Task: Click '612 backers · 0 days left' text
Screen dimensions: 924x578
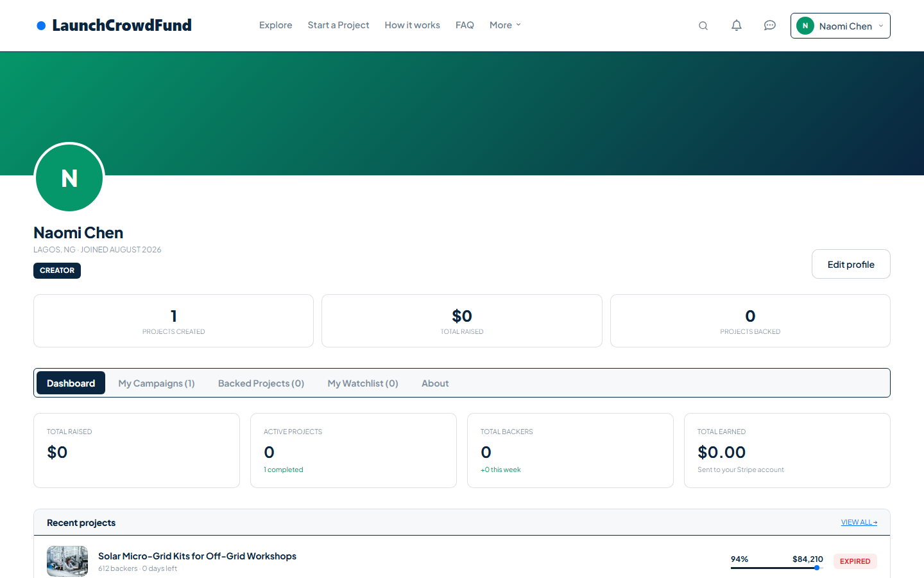Action: coord(137,568)
